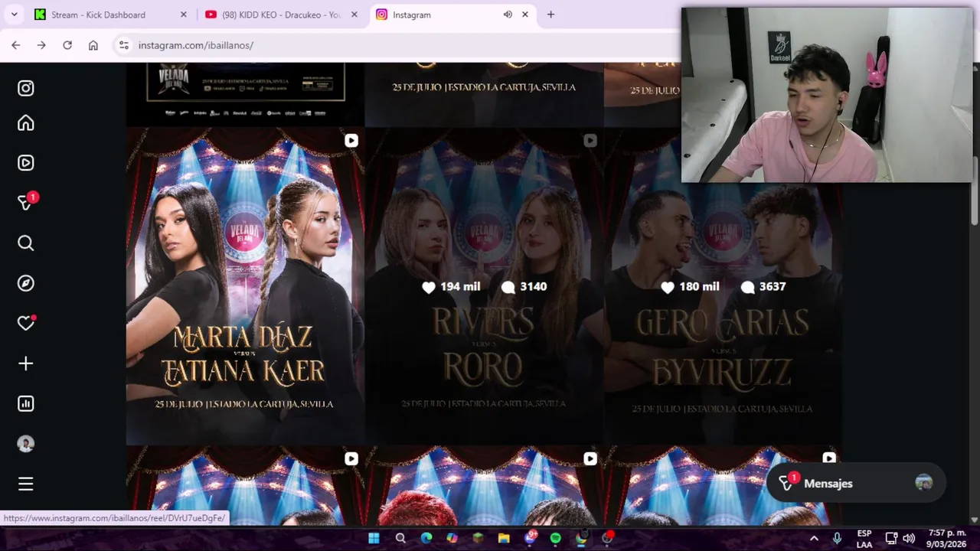The image size is (980, 551).
Task: View site information icon in the address bar
Action: [x=124, y=45]
